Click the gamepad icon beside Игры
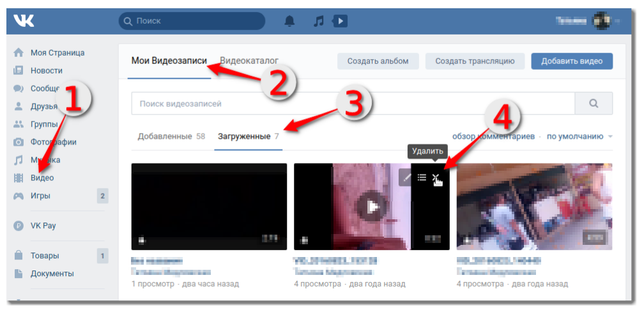This screenshot has height=312, width=644. (19, 196)
